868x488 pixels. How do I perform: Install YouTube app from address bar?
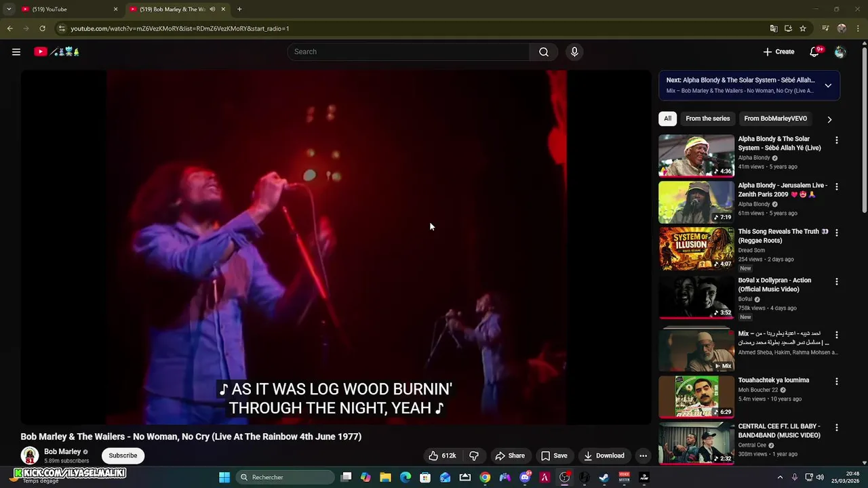788,28
